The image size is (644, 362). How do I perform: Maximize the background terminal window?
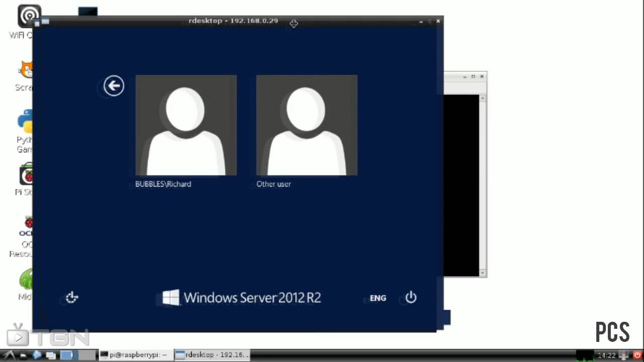(473, 76)
